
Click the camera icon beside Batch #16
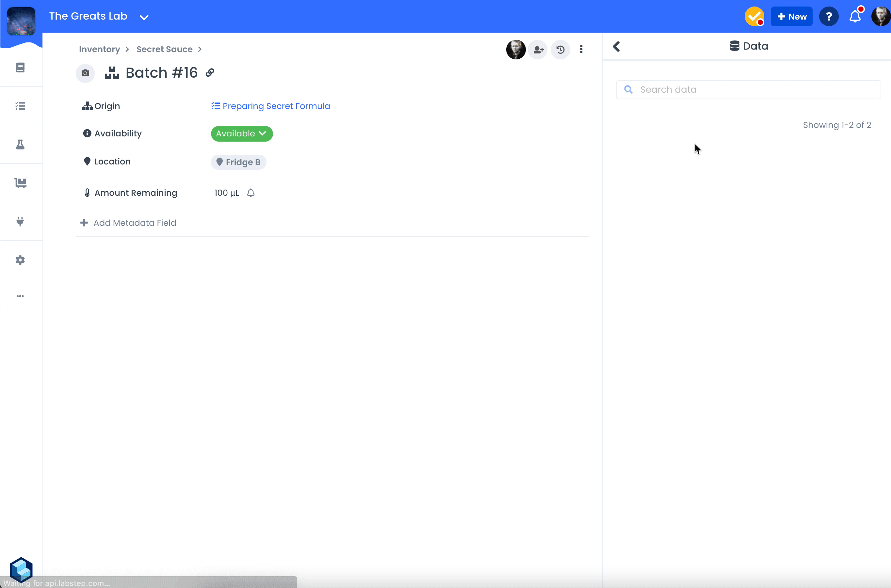pyautogui.click(x=85, y=73)
